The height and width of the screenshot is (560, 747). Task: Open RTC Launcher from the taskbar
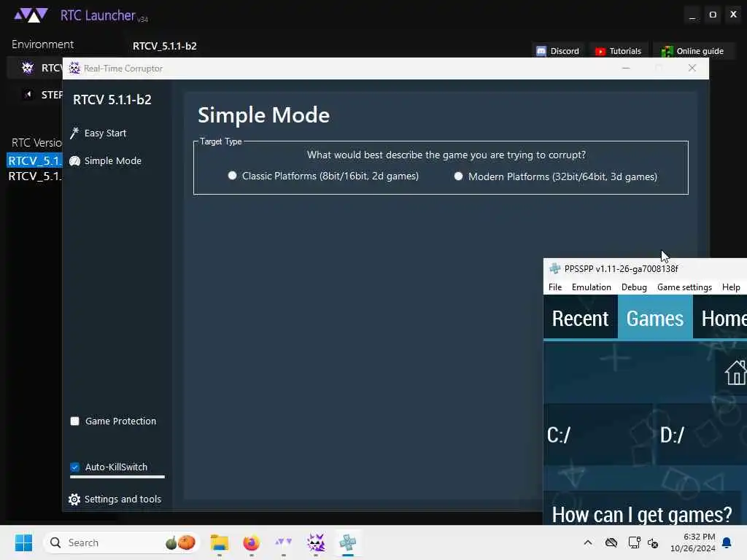[284, 542]
